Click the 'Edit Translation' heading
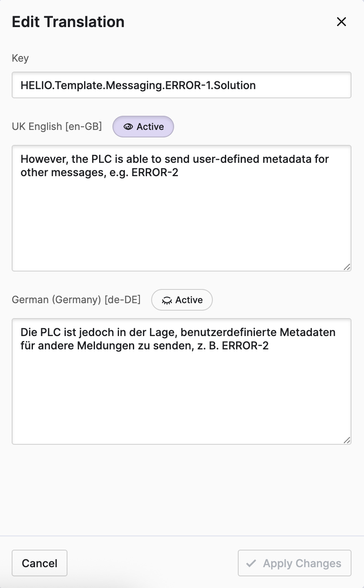The image size is (364, 588). (68, 22)
